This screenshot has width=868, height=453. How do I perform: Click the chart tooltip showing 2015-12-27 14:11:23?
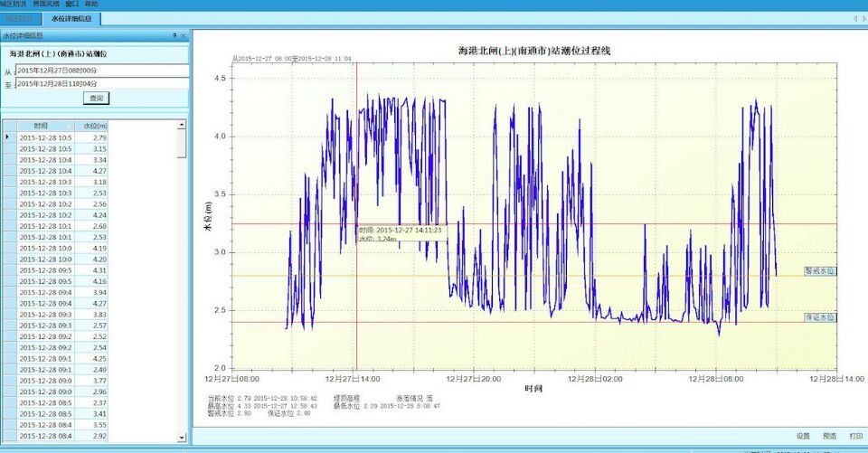point(401,233)
